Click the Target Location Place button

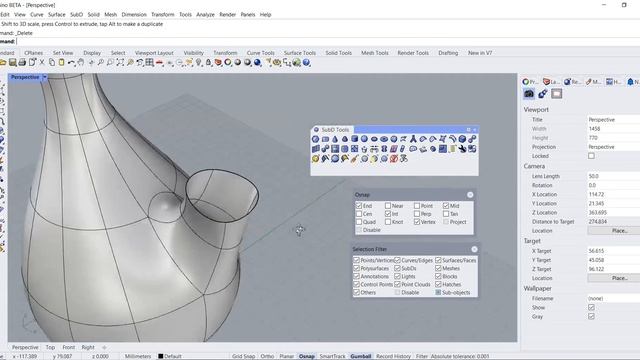(x=613, y=278)
